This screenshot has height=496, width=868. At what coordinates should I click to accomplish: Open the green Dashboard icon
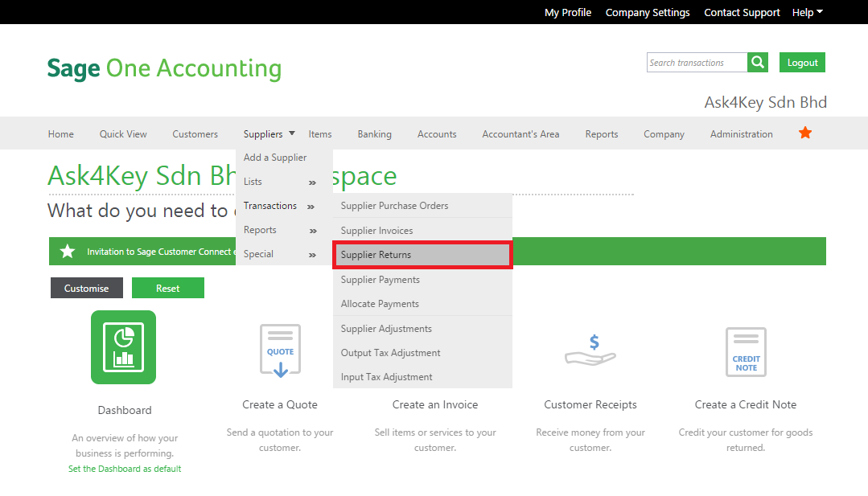(123, 347)
